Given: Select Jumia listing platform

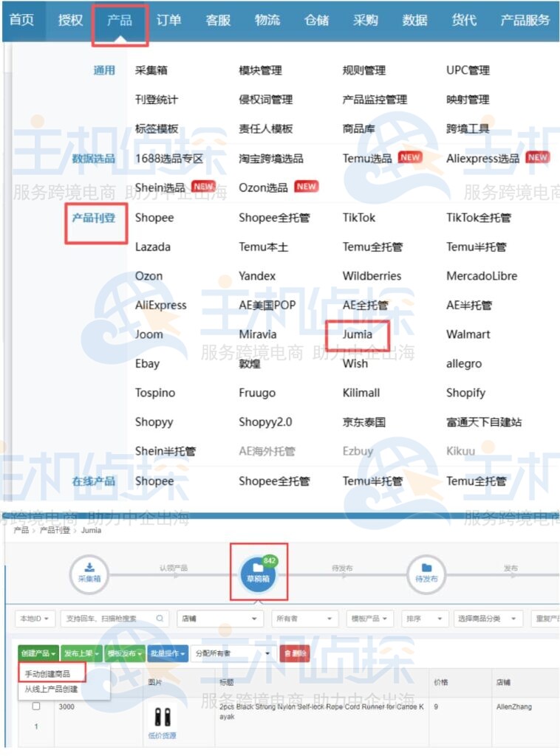Looking at the screenshot, I should 358,334.
